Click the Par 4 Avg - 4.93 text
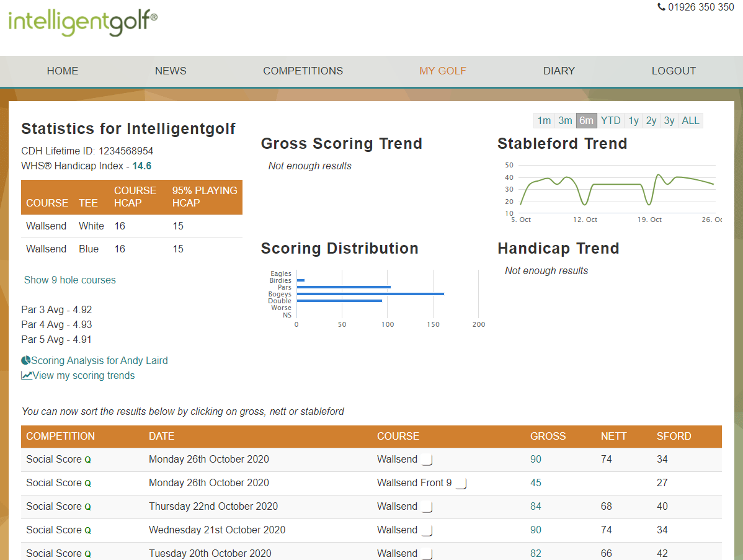The width and height of the screenshot is (743, 560). (56, 324)
